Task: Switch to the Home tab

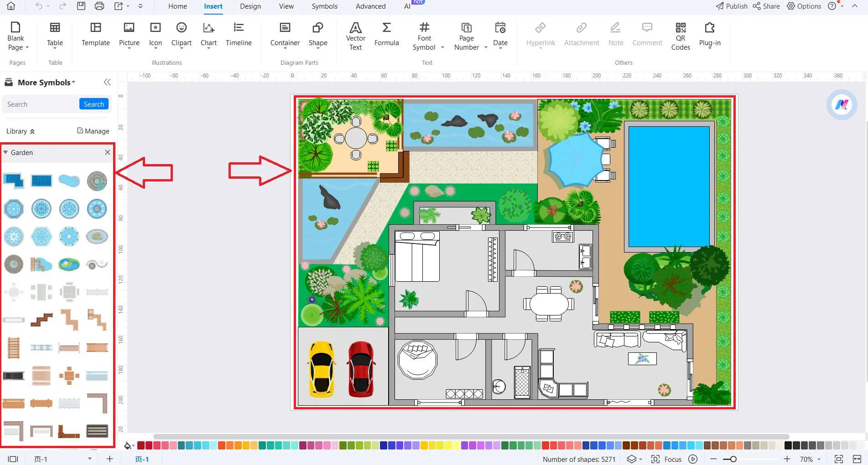Action: [177, 6]
